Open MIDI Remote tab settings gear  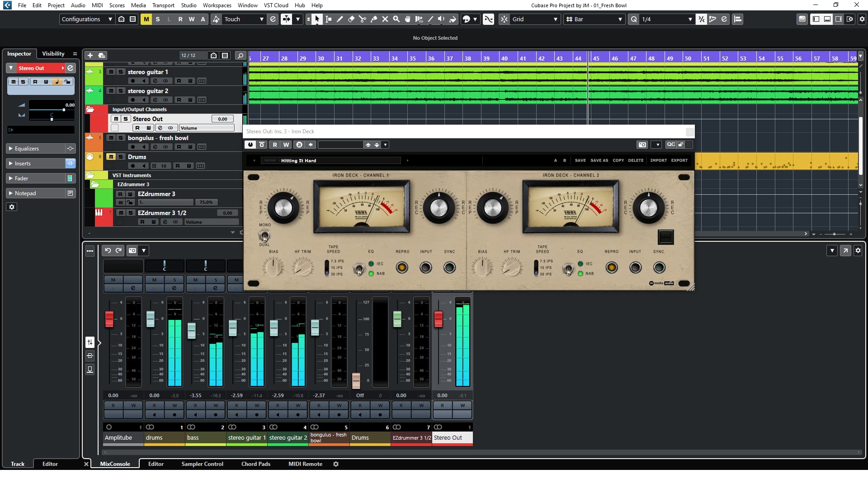[x=336, y=464]
